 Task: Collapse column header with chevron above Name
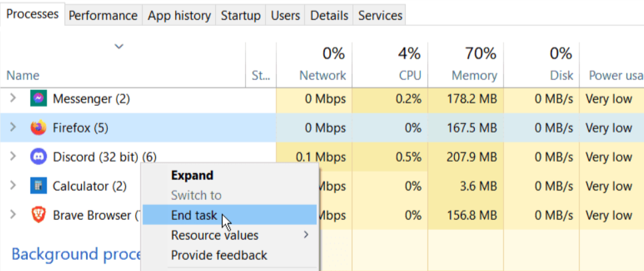(119, 47)
